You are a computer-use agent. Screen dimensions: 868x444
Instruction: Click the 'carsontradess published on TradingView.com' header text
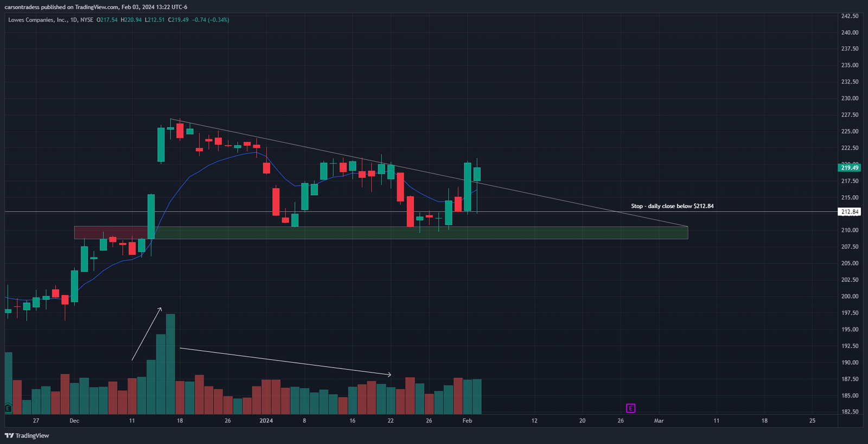pyautogui.click(x=61, y=7)
